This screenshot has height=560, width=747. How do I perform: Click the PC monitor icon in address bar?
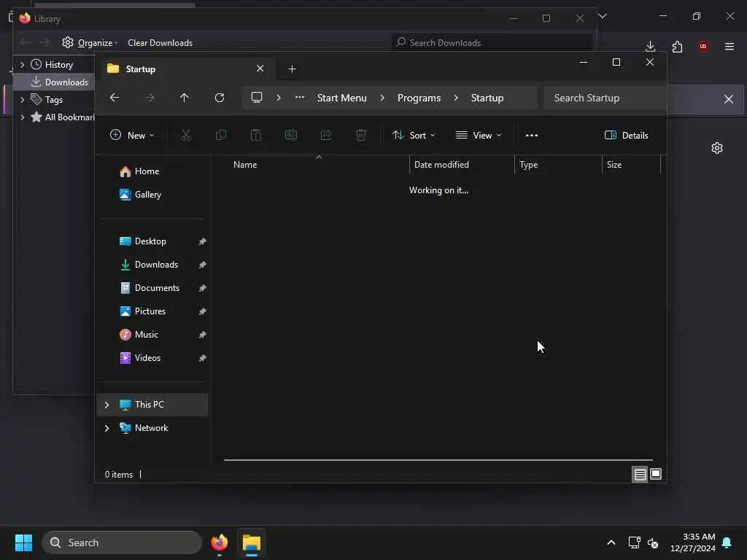click(x=257, y=98)
